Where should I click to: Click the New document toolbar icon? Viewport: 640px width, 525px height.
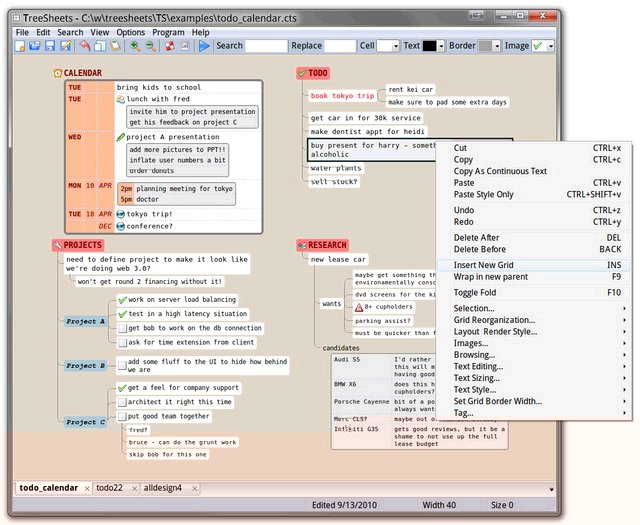coord(20,46)
